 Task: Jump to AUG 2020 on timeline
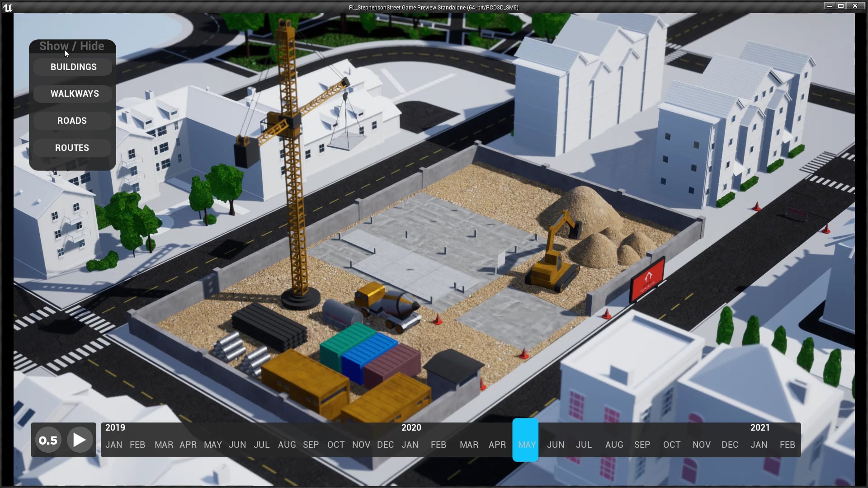(614, 445)
